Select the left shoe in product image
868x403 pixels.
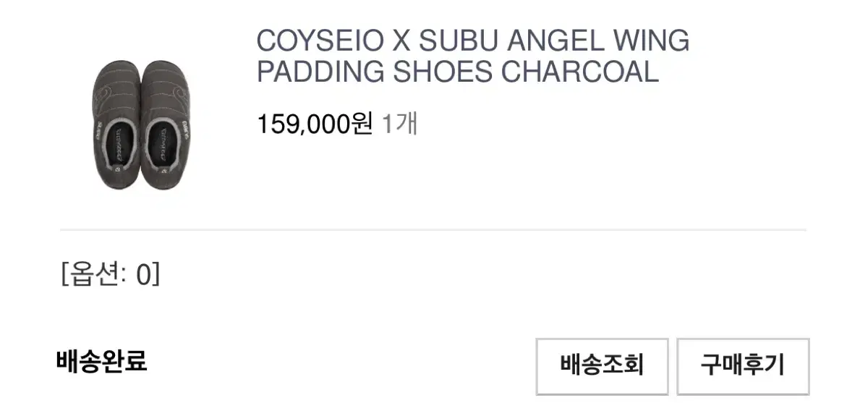[x=115, y=127]
